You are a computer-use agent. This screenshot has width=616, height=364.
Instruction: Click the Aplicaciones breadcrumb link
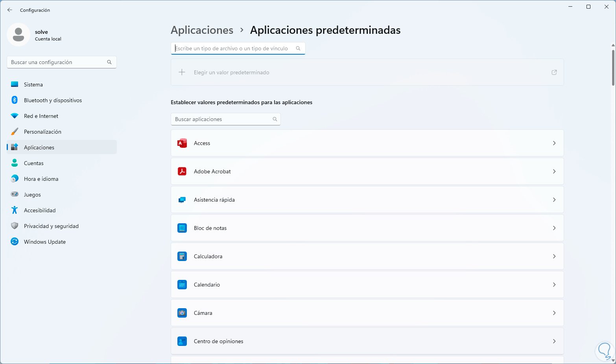click(202, 30)
